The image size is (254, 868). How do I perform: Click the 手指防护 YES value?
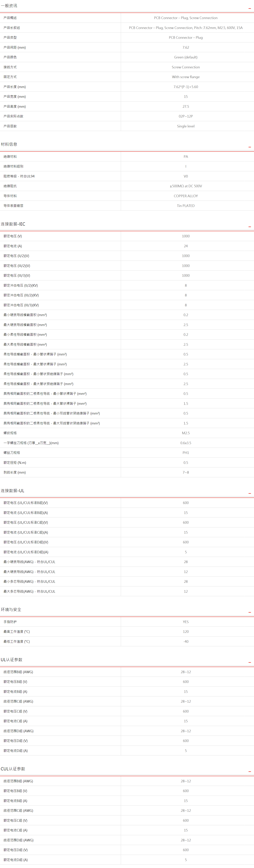(x=185, y=622)
